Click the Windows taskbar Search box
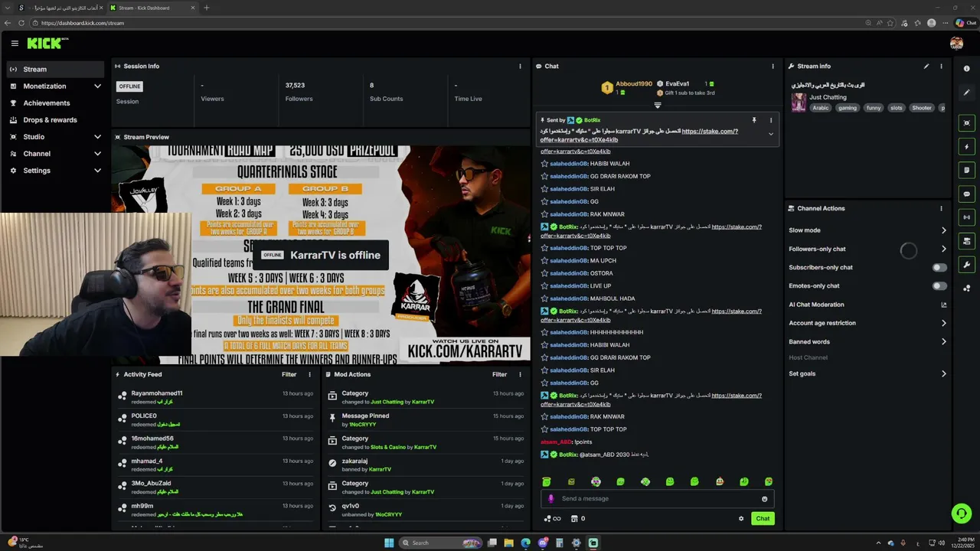Image resolution: width=980 pixels, height=551 pixels. (440, 543)
